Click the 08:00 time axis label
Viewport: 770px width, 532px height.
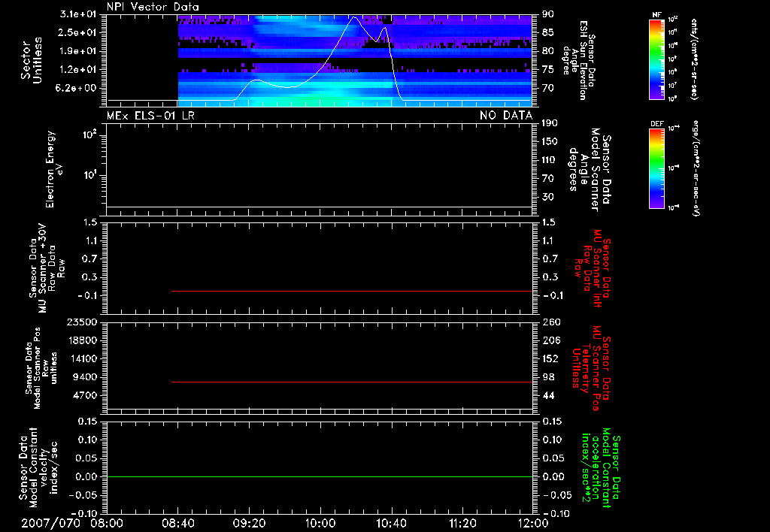(x=107, y=524)
